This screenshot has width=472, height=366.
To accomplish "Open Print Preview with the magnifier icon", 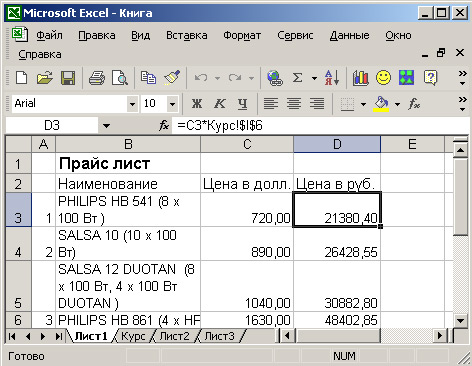I will click(120, 78).
